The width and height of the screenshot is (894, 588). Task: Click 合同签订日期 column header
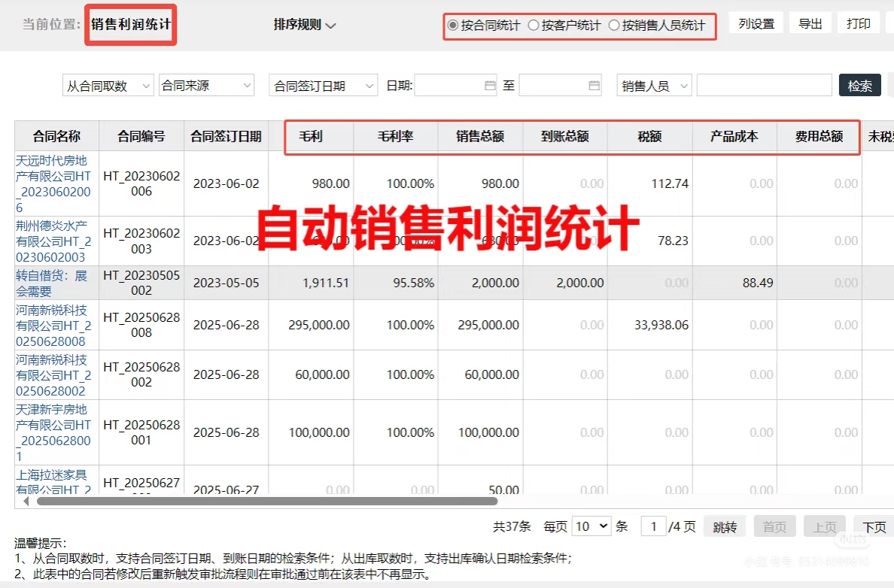(226, 136)
